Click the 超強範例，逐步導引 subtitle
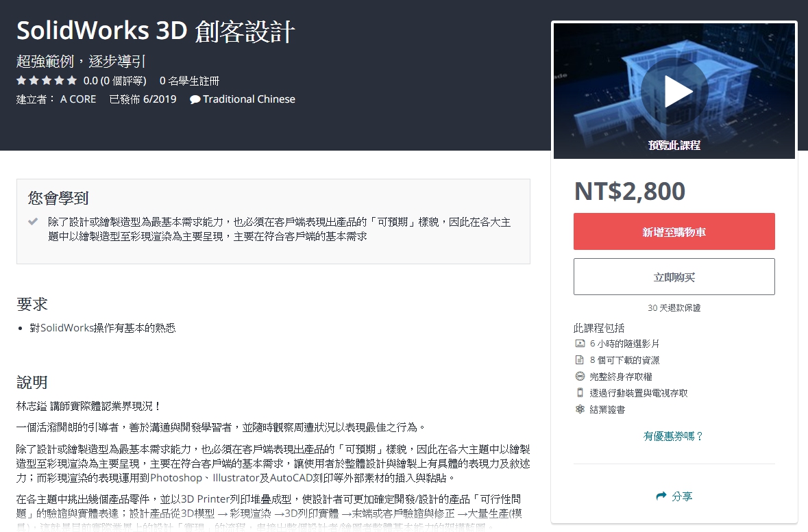This screenshot has width=808, height=532. 81,62
